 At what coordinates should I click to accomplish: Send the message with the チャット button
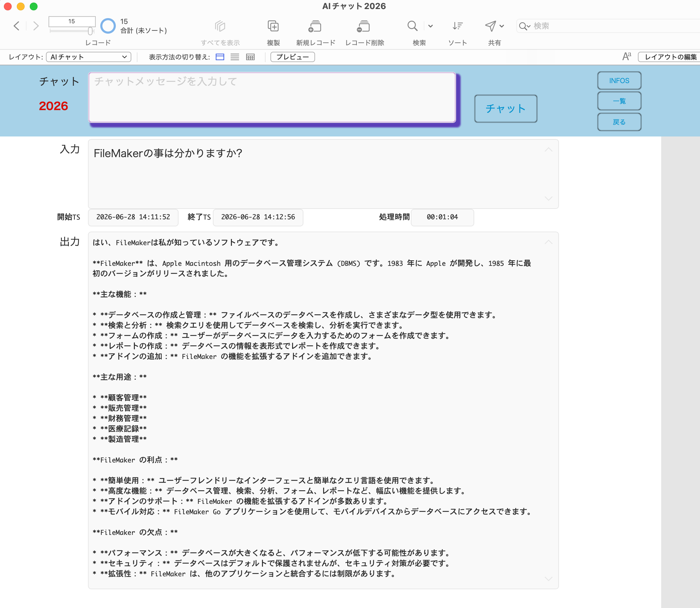pyautogui.click(x=506, y=109)
